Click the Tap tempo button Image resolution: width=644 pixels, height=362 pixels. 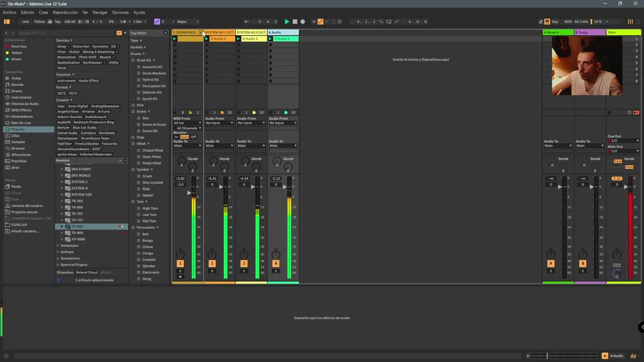tap(57, 22)
